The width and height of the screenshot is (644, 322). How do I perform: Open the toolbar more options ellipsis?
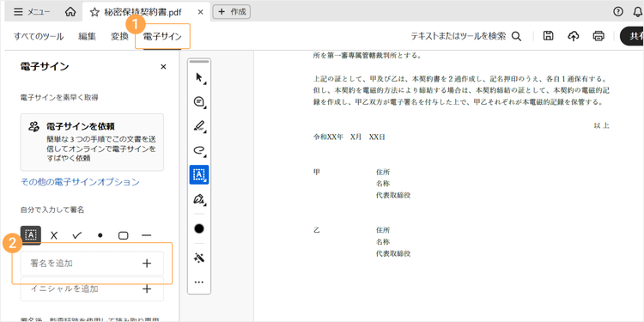(199, 283)
